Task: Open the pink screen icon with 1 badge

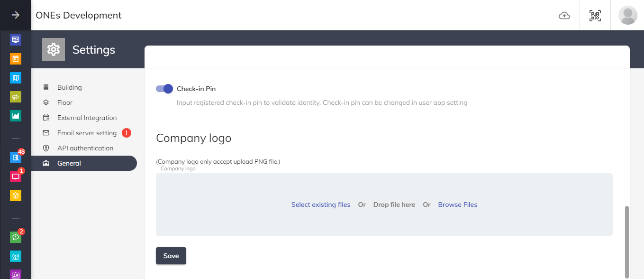Action: coord(16,177)
